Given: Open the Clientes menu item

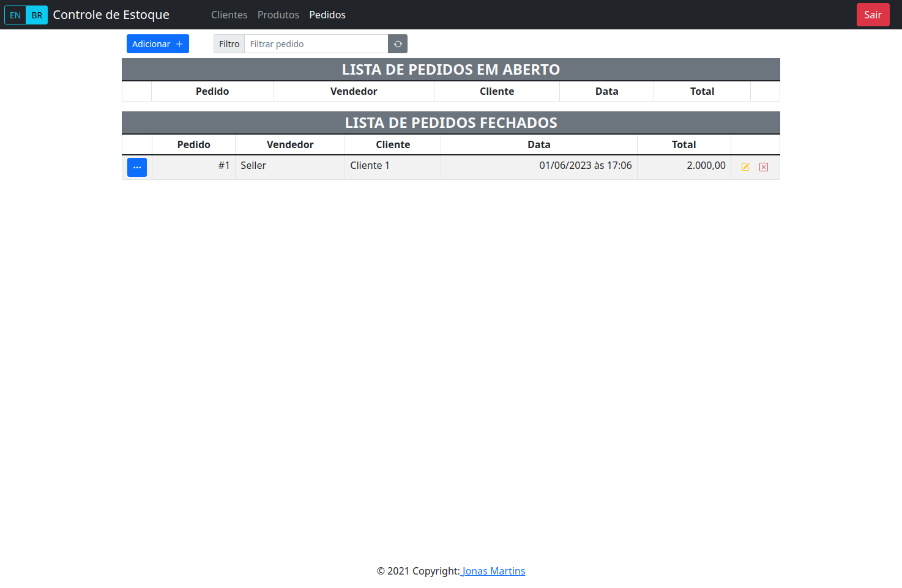Looking at the screenshot, I should click(229, 15).
